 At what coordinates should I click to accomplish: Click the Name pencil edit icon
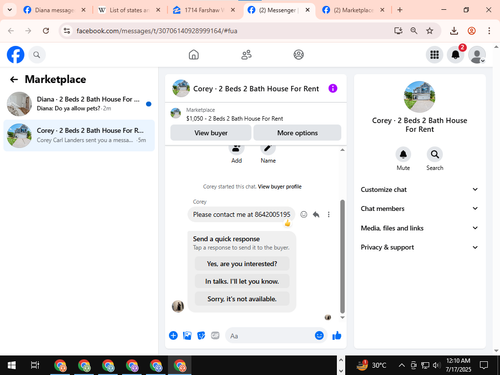pyautogui.click(x=268, y=149)
